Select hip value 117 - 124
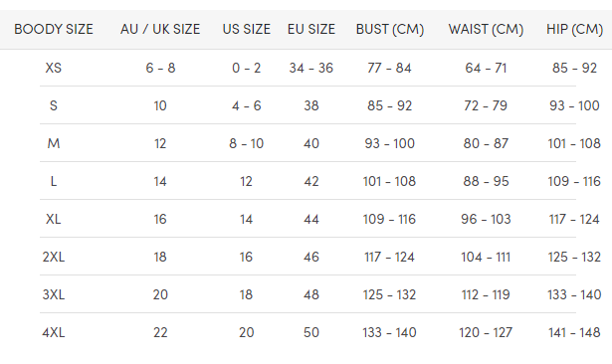The image size is (612, 364). point(574,219)
